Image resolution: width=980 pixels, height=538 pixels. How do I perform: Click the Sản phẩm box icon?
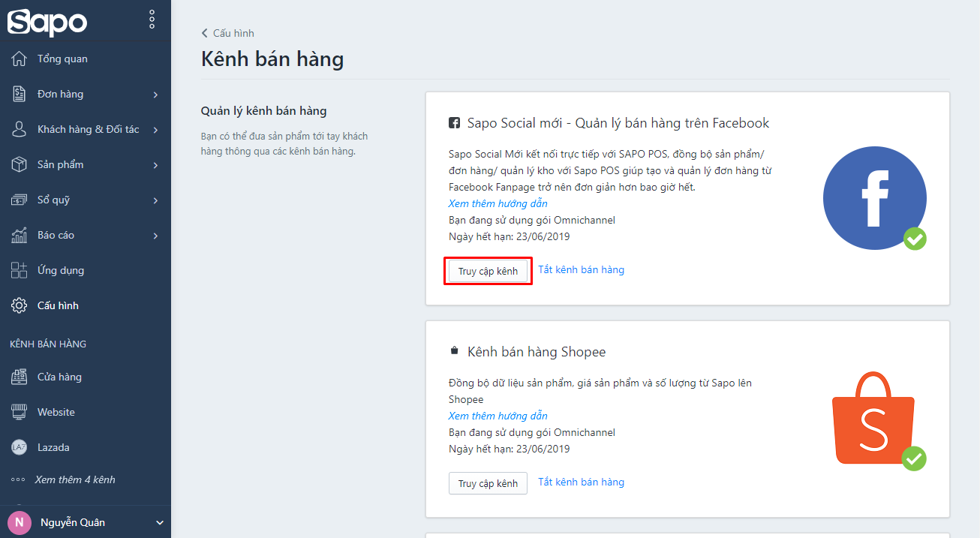20,164
